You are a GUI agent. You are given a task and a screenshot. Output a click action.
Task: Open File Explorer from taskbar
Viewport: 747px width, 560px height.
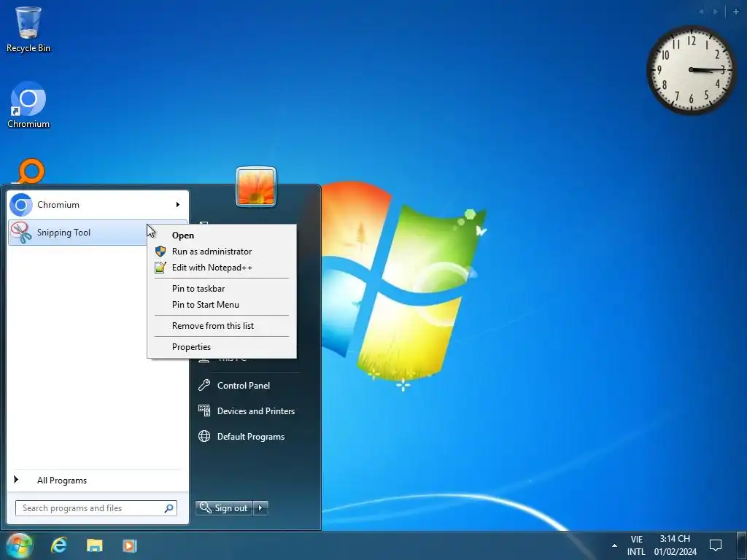[x=94, y=545]
